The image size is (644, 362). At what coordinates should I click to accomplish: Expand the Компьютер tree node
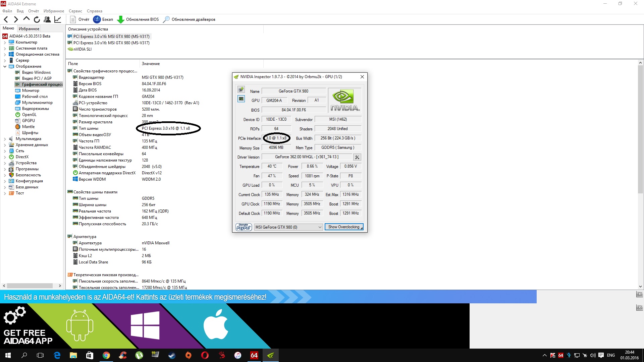(x=5, y=42)
